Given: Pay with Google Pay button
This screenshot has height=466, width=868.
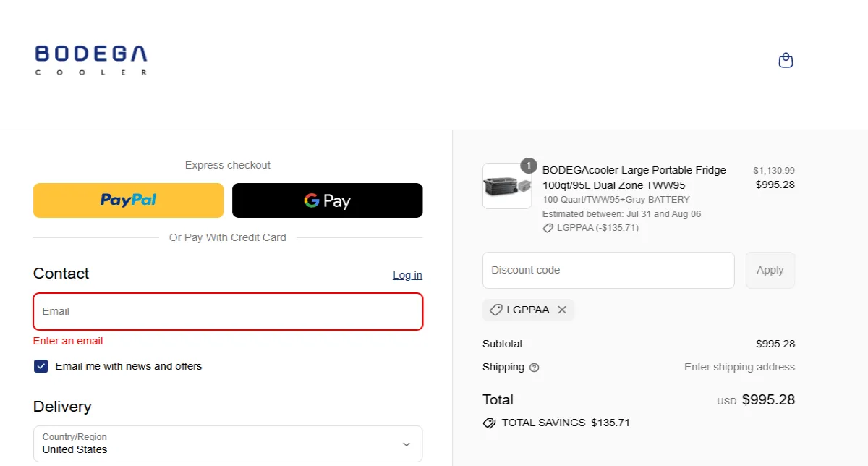Looking at the screenshot, I should point(327,200).
